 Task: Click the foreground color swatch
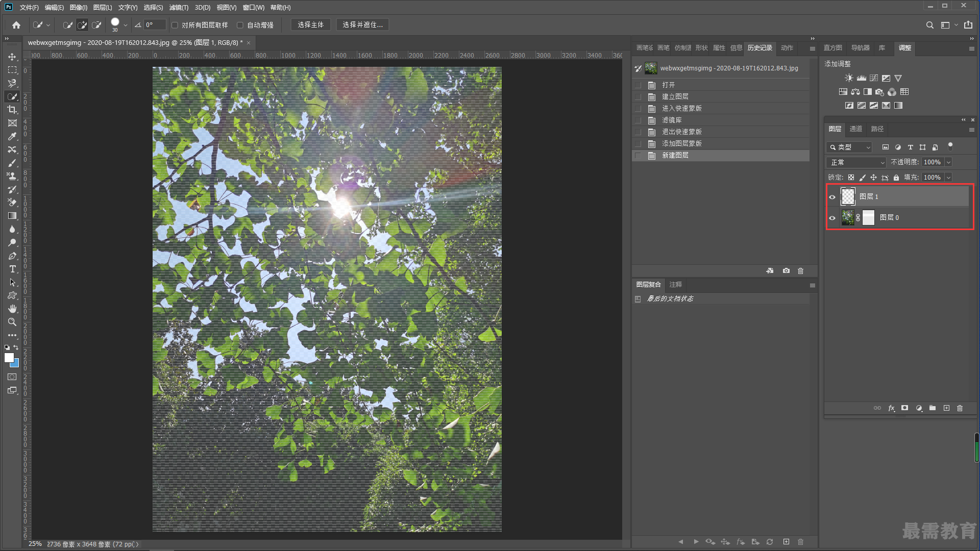pos(9,358)
